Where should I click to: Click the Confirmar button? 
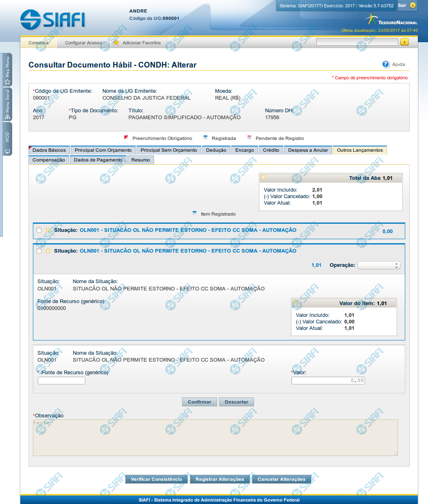pos(199,402)
